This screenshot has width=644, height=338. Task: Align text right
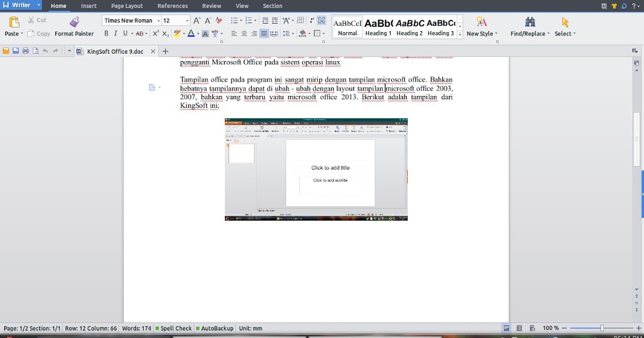254,33
